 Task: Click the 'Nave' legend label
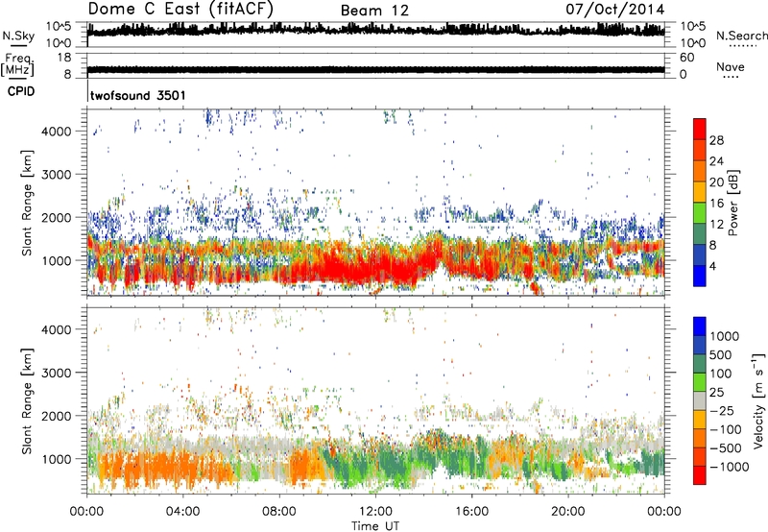click(x=730, y=66)
